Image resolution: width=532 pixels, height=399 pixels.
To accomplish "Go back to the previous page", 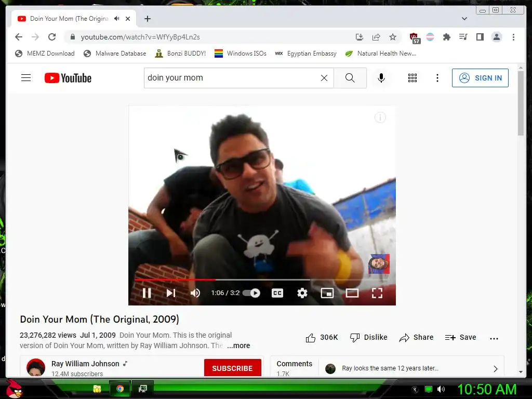I will coord(19,37).
